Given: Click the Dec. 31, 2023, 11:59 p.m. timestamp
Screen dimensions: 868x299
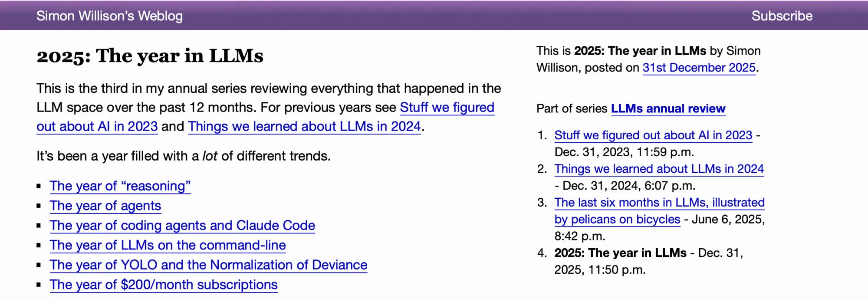Looking at the screenshot, I should tap(624, 152).
